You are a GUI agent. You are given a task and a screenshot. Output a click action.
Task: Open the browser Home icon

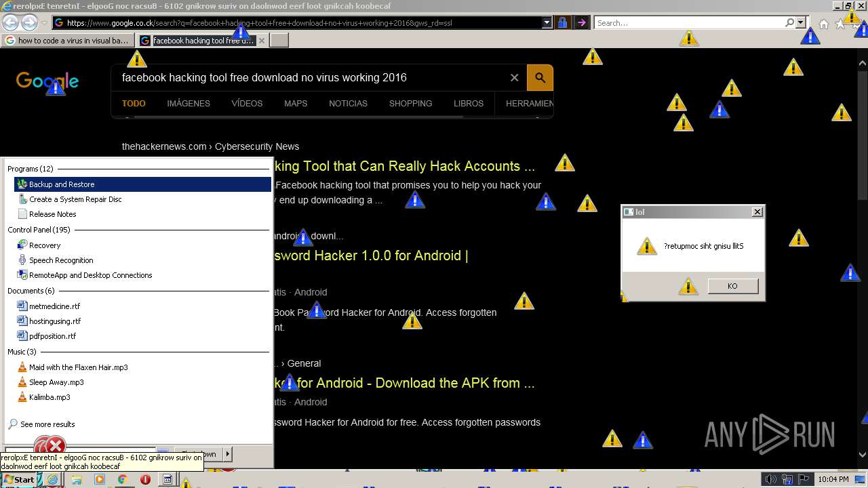[x=823, y=24]
